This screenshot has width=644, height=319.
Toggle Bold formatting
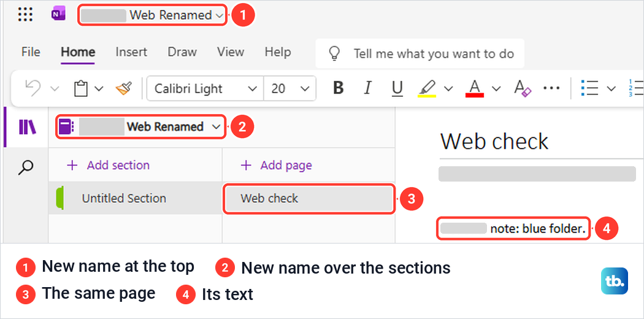point(338,88)
